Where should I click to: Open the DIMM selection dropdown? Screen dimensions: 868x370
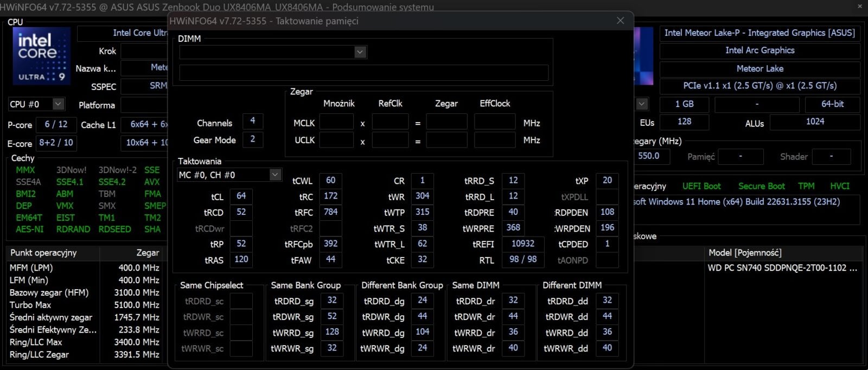360,52
